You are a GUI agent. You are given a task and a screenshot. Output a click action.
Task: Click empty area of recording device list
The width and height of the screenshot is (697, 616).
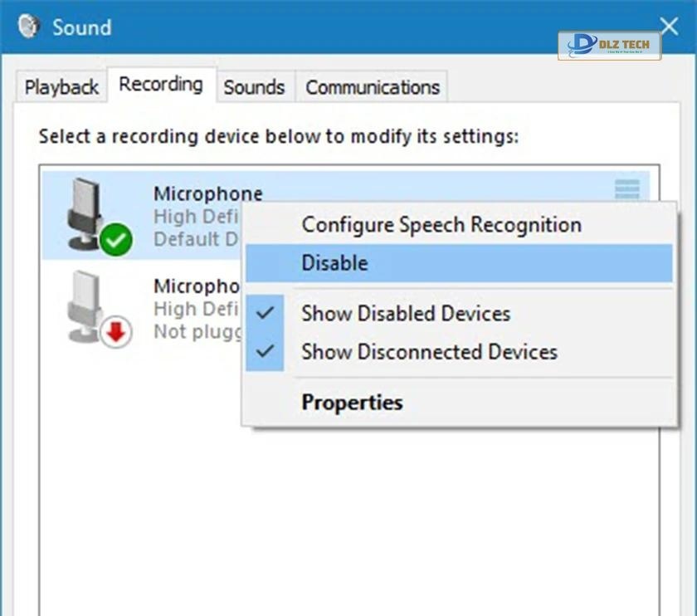[x=166, y=498]
